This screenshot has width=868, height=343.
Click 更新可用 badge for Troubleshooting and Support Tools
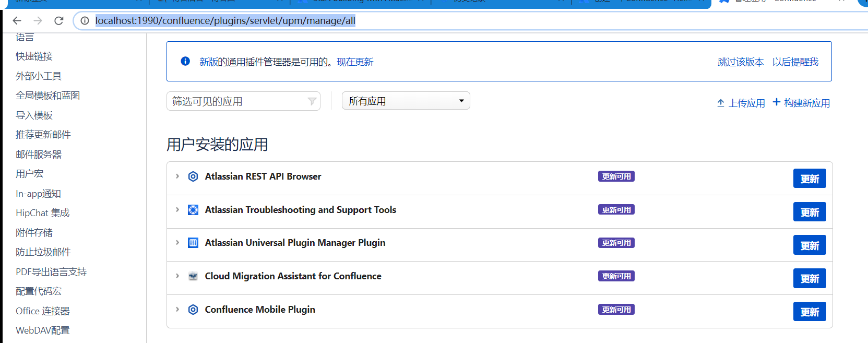[616, 210]
